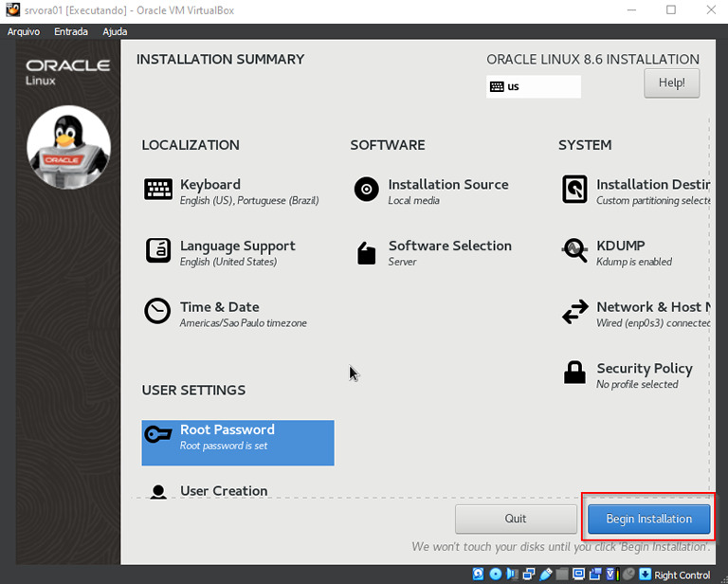This screenshot has height=584, width=728.
Task: Minimize the VirtualBox window
Action: tap(631, 9)
